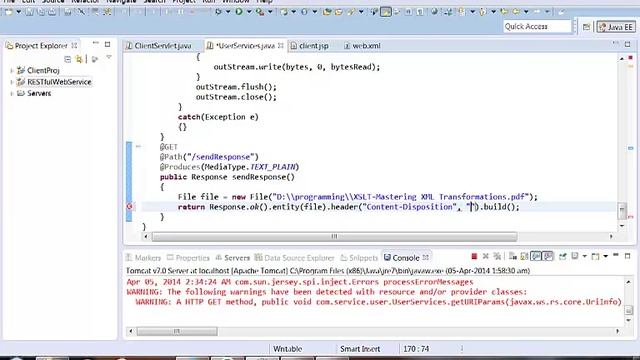Screen dimensions: 640x360
Task: Click the Open Console icon
Action: pyautogui.click(x=596, y=256)
